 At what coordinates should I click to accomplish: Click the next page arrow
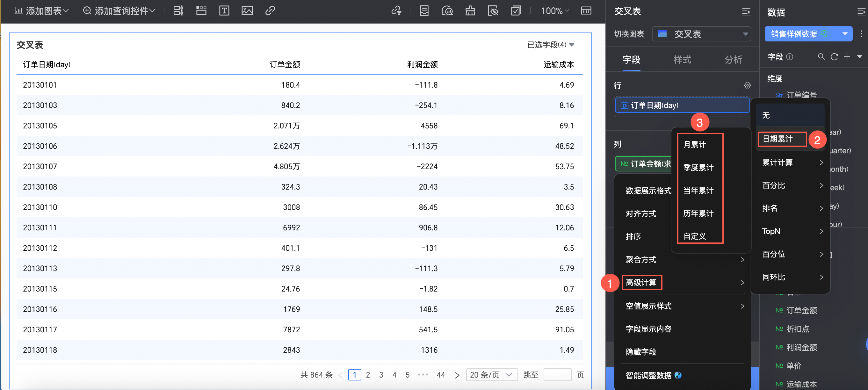457,375
